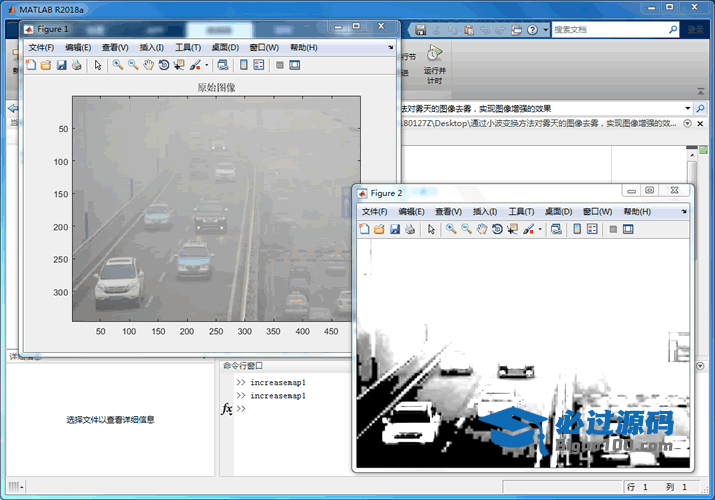This screenshot has height=500, width=715.
Task: Click the Save icon in Figure 2 toolbar
Action: click(x=395, y=229)
